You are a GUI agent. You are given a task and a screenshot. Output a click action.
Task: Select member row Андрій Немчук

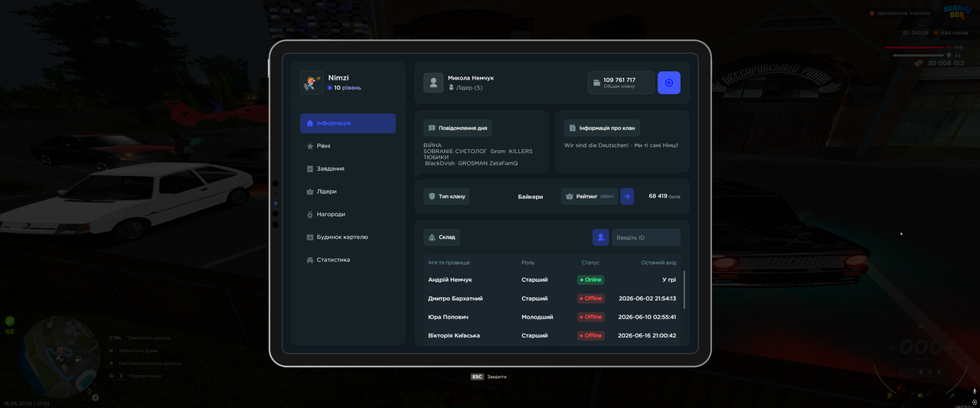click(x=551, y=280)
